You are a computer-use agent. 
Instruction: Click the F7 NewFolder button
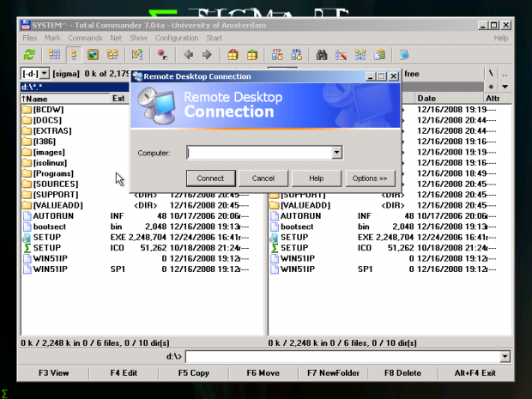pos(333,373)
